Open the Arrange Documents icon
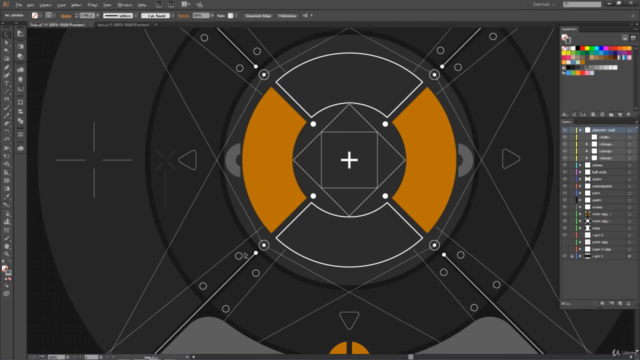This screenshot has height=360, width=640. tap(185, 4)
